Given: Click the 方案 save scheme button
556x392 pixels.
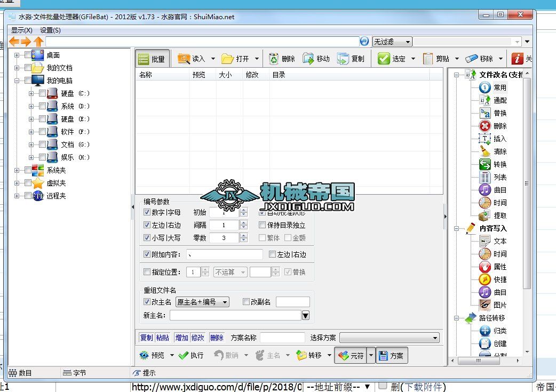Looking at the screenshot, I should 392,356.
